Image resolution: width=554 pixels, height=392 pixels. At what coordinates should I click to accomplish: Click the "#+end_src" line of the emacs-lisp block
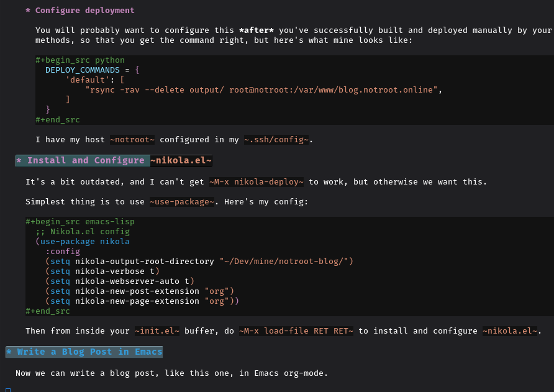click(x=47, y=311)
